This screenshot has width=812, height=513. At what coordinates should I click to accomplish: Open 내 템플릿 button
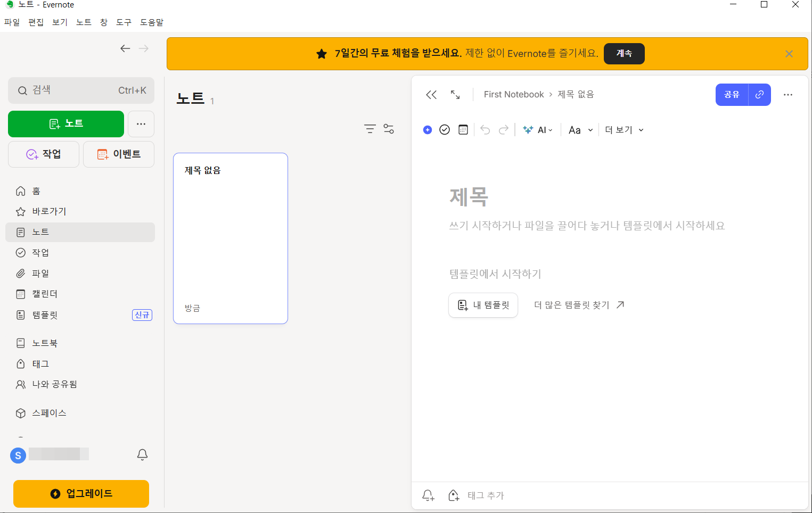(x=483, y=305)
